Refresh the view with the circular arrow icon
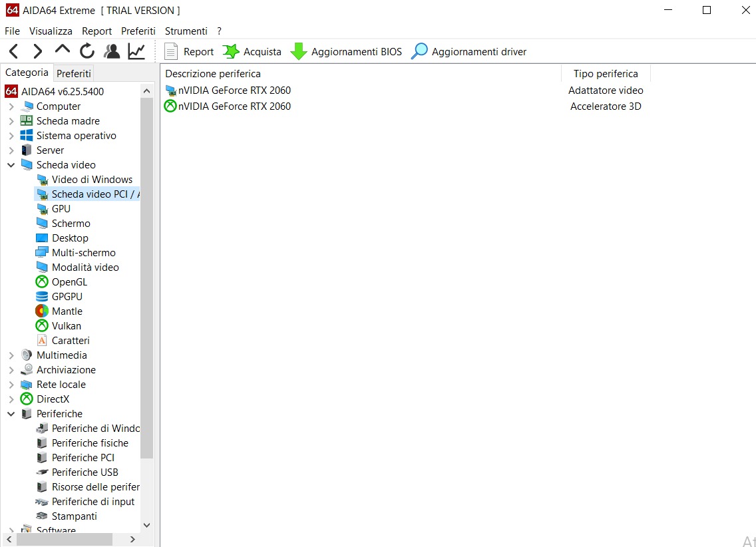The image size is (756, 547). (x=87, y=51)
